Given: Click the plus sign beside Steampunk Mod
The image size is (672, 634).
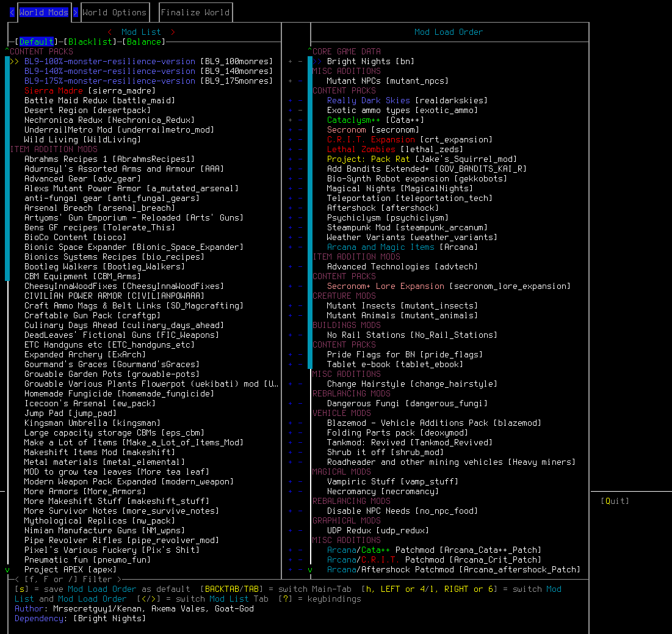Looking at the screenshot, I should click(290, 227).
